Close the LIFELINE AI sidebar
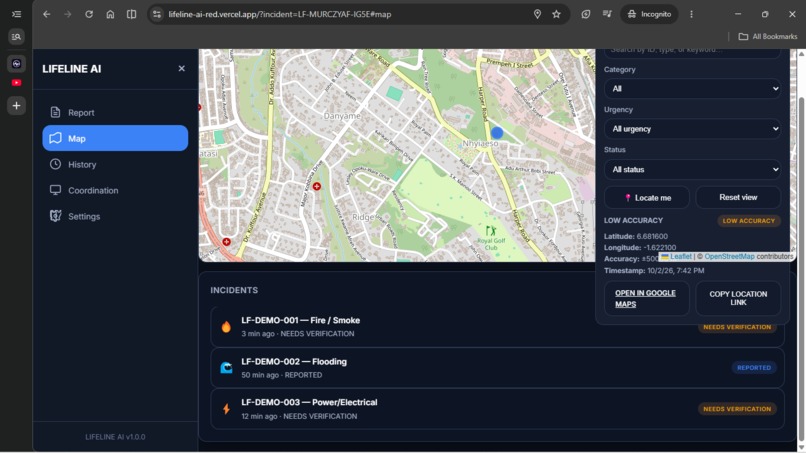This screenshot has width=806, height=453. coord(181,68)
